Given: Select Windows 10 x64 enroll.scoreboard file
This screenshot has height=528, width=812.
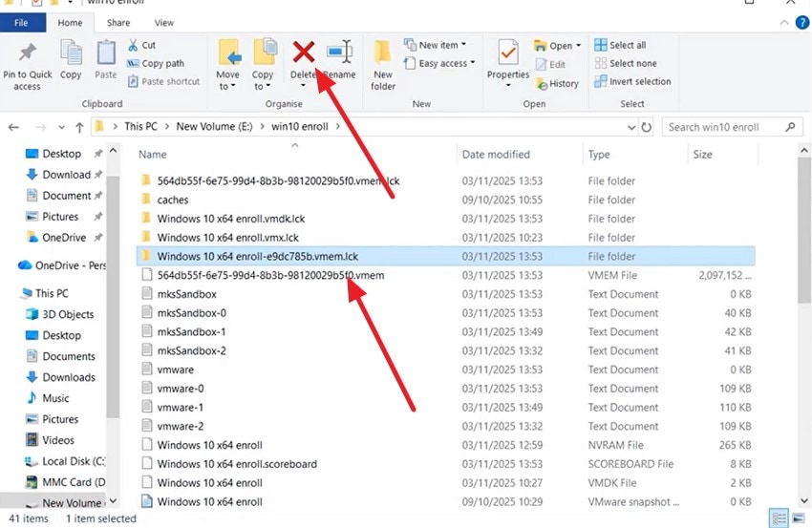Looking at the screenshot, I should [x=445, y=464].
